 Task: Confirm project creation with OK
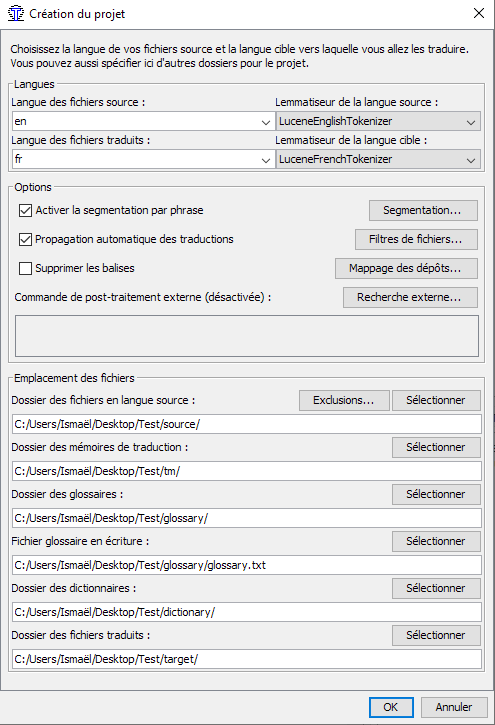pos(391,707)
